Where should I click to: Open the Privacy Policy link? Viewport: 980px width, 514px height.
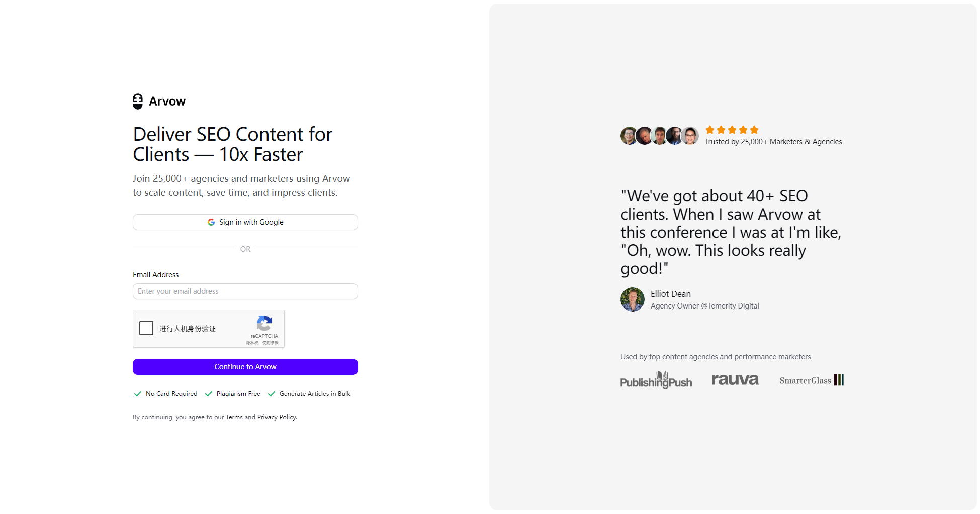(x=276, y=417)
